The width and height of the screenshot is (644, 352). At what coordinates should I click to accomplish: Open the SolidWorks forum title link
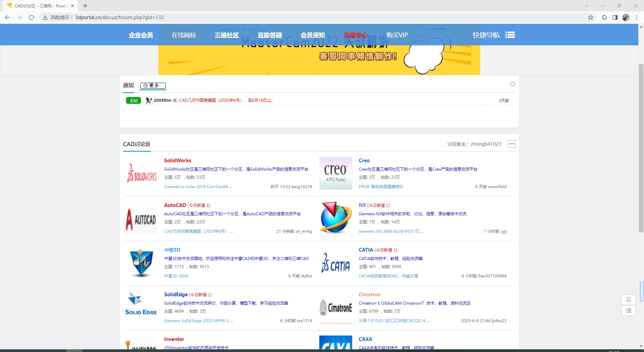pyautogui.click(x=177, y=161)
